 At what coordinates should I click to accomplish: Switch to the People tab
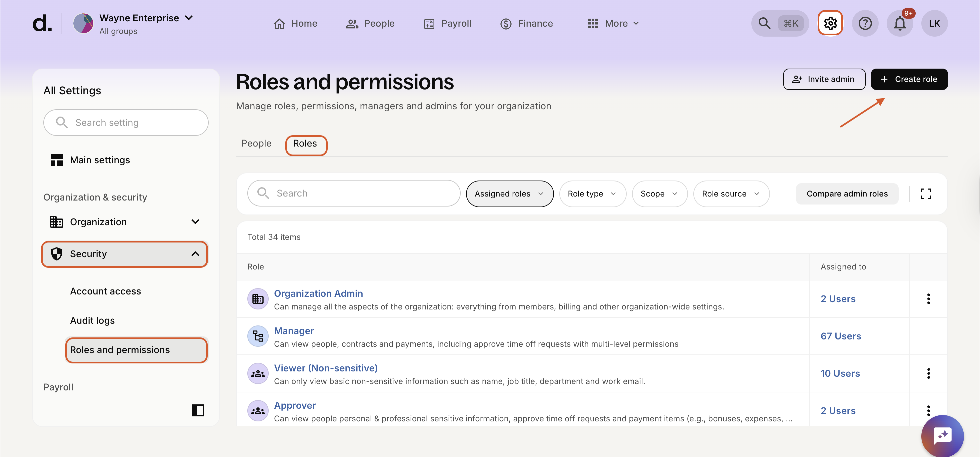click(256, 143)
